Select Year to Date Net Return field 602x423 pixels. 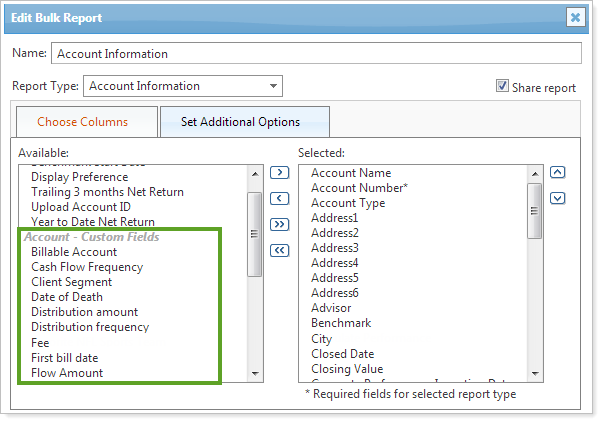(x=93, y=222)
